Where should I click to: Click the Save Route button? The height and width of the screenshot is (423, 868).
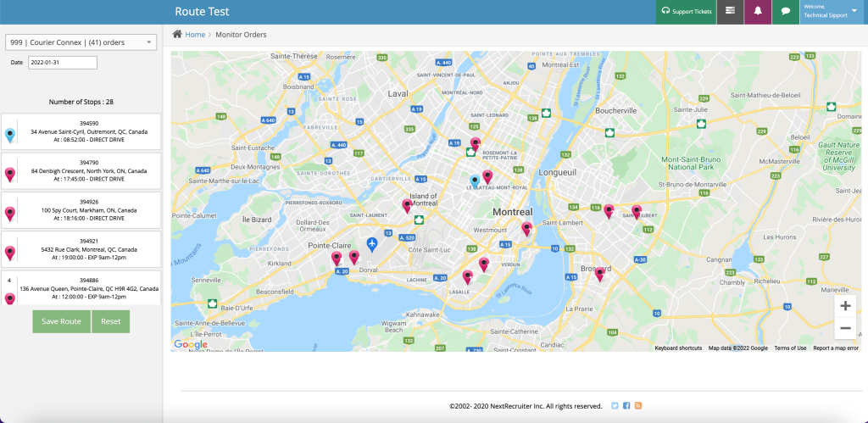(61, 321)
